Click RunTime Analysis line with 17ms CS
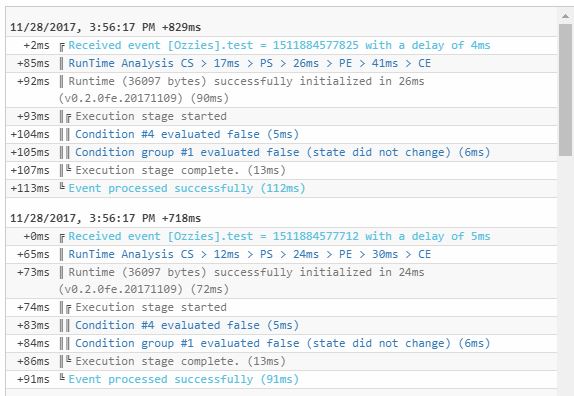574x396 pixels. (x=282, y=63)
